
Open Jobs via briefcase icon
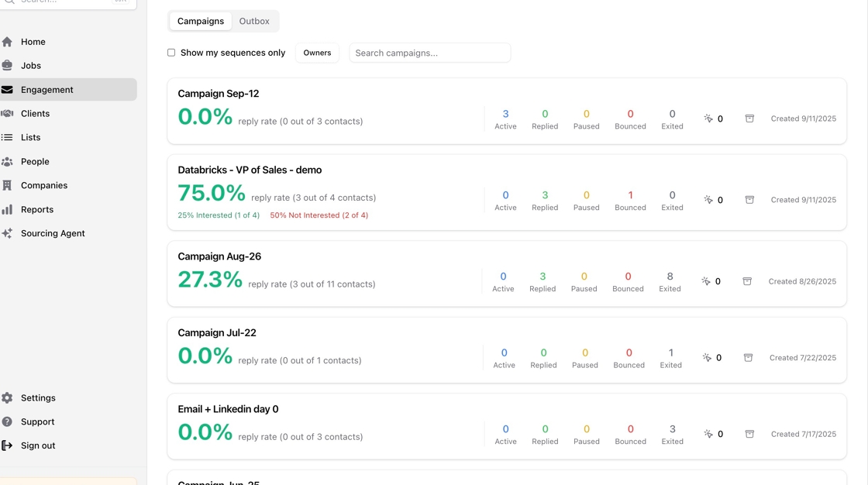[x=8, y=66]
